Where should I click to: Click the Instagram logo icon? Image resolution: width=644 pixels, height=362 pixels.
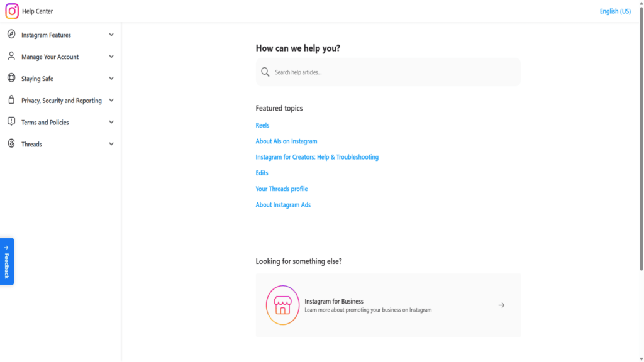pos(11,11)
